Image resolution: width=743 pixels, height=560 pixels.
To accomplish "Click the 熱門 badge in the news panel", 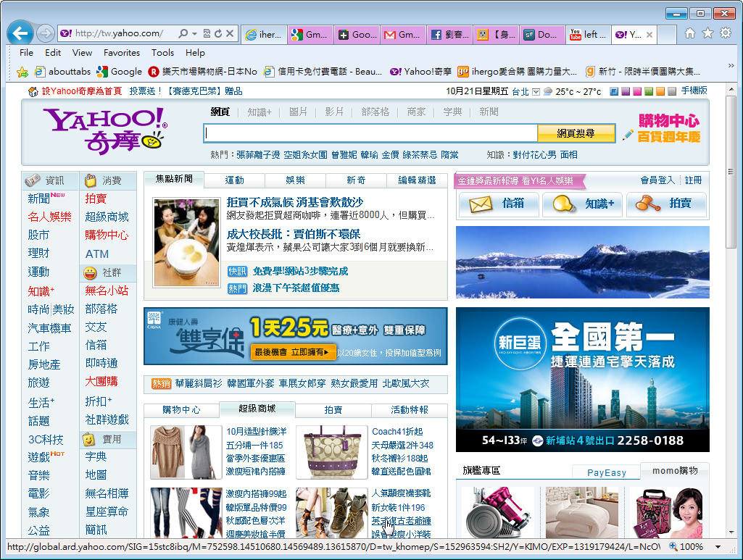I will pos(238,288).
